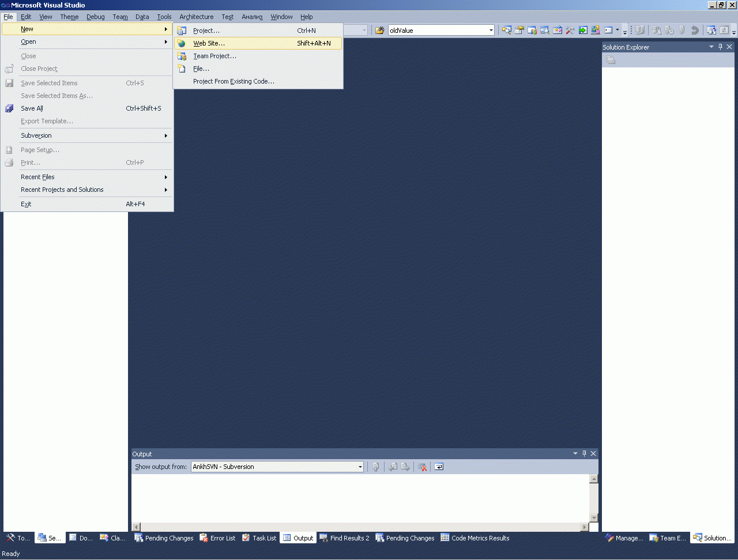Open the oldValue find combo box dropdown
This screenshot has width=738, height=560.
491,31
